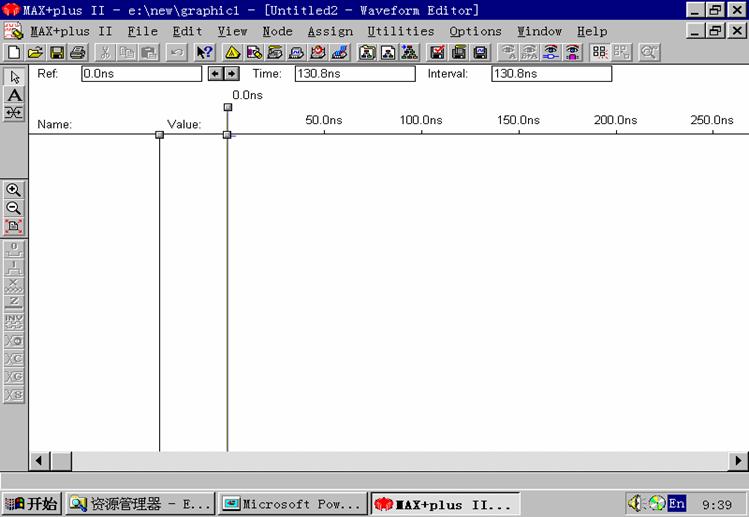
Task: Click the magnifier icon at toolbar end
Action: (649, 52)
